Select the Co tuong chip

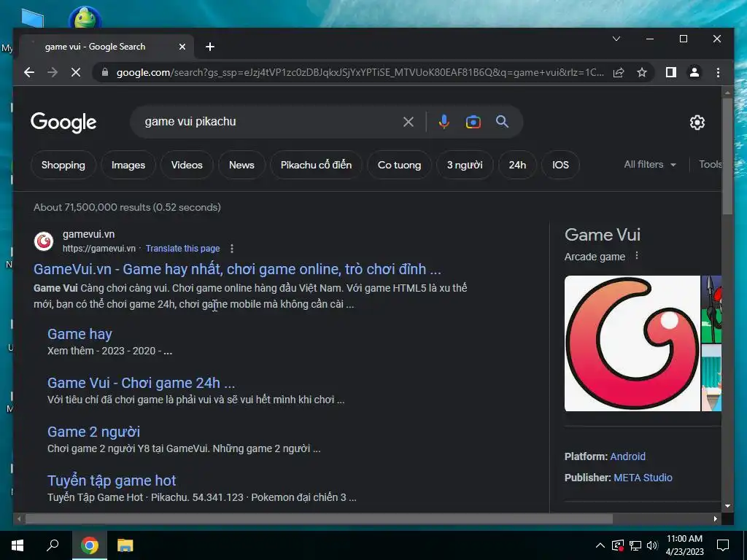coord(399,165)
